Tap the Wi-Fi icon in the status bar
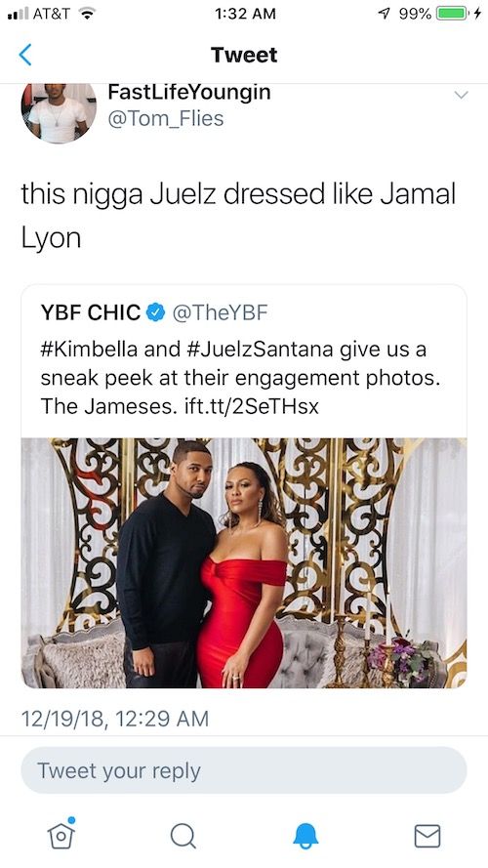This screenshot has width=488, height=868. 88,14
